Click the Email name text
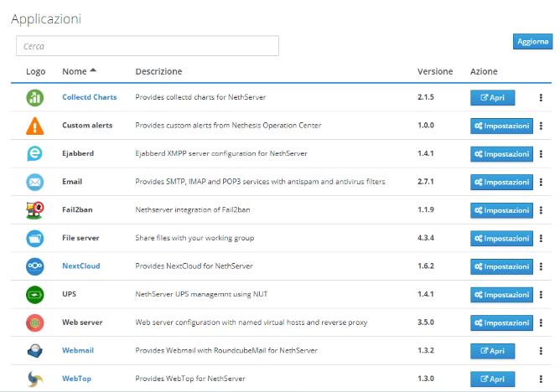This screenshot has width=560, height=392. coord(72,182)
